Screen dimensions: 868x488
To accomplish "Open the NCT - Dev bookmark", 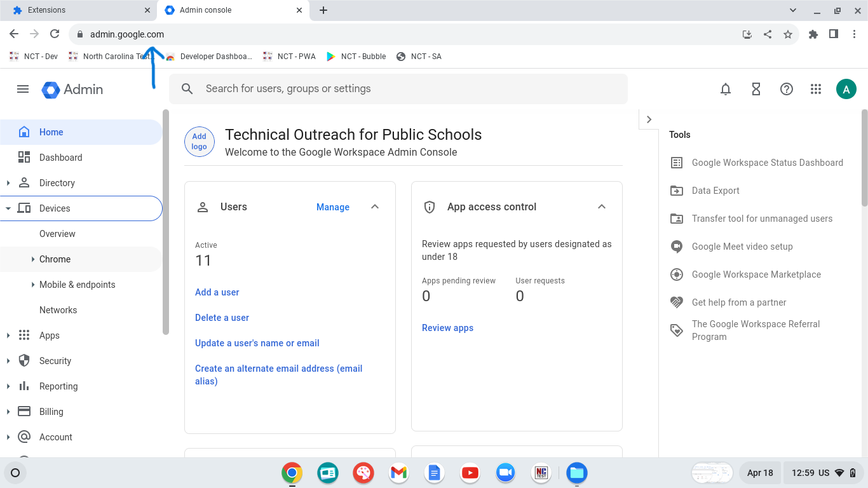I will [x=34, y=57].
